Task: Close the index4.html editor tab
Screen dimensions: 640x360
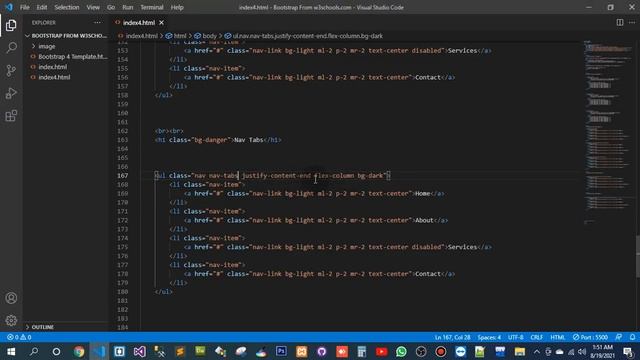Action: click(162, 22)
